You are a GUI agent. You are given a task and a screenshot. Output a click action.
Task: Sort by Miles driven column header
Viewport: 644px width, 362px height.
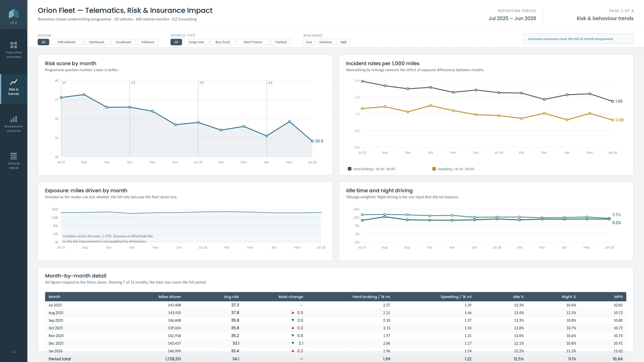click(170, 297)
